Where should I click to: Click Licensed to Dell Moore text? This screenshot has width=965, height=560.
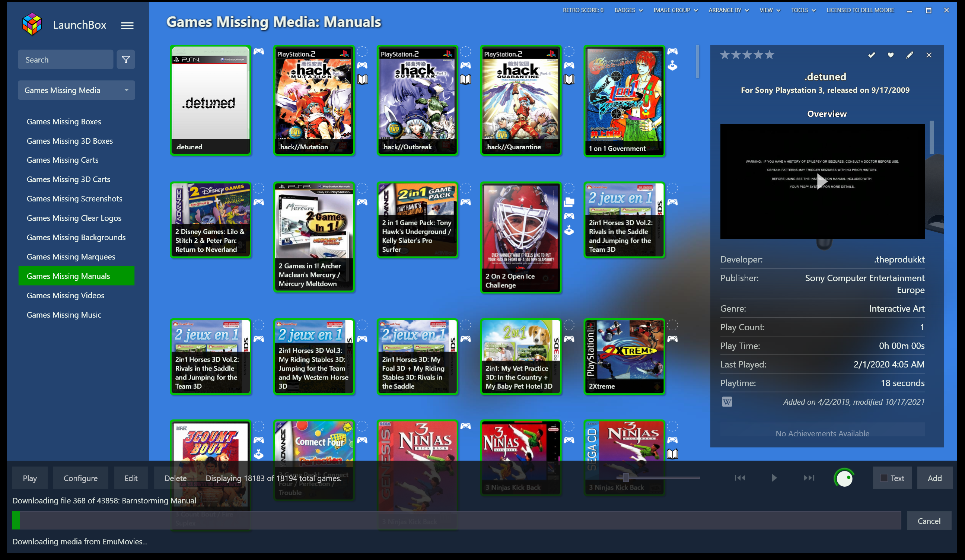(860, 10)
